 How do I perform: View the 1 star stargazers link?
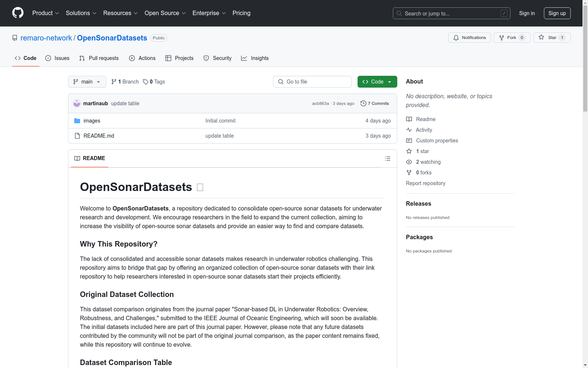click(417, 151)
